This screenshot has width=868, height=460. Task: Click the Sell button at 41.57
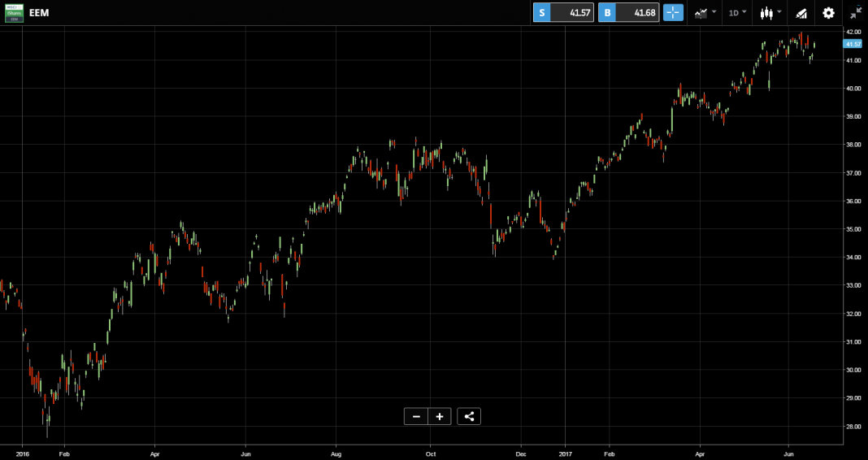(x=563, y=13)
